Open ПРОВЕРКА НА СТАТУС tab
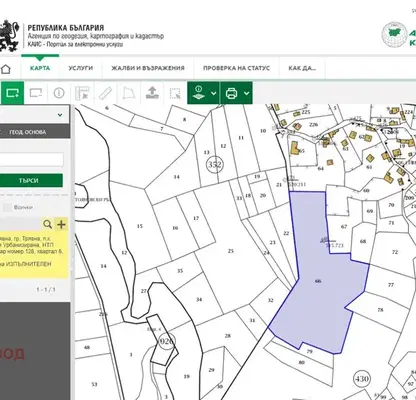 tap(236, 68)
